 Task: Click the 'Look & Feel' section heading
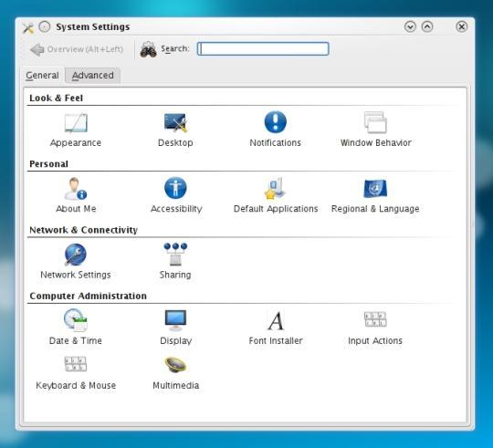click(x=56, y=98)
